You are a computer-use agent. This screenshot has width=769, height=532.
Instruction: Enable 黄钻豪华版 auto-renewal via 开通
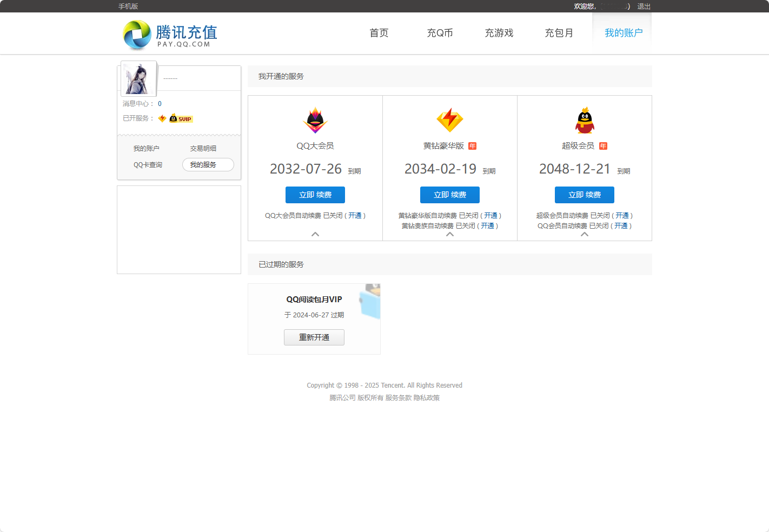click(x=490, y=216)
